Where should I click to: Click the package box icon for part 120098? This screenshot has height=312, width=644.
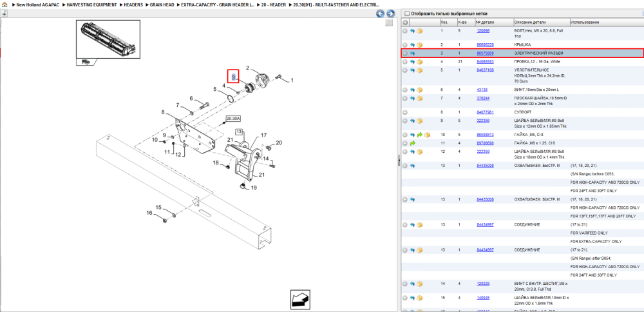[420, 31]
